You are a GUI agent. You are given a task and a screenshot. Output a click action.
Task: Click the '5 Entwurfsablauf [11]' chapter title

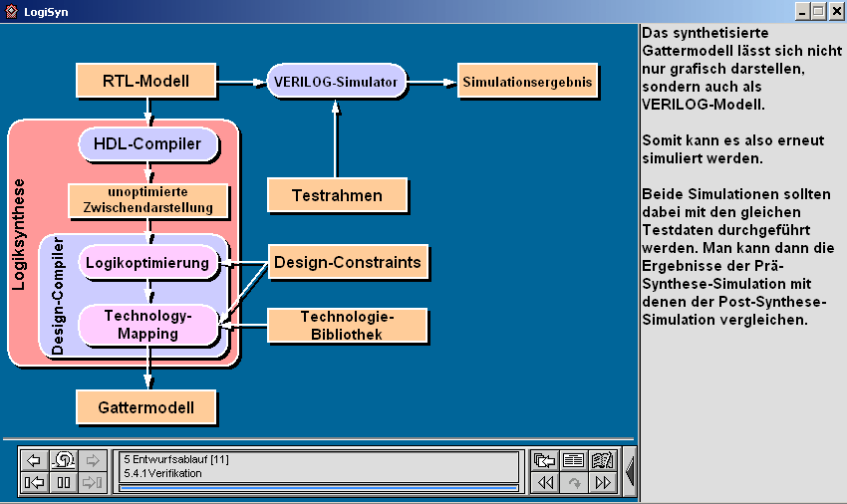click(x=176, y=460)
